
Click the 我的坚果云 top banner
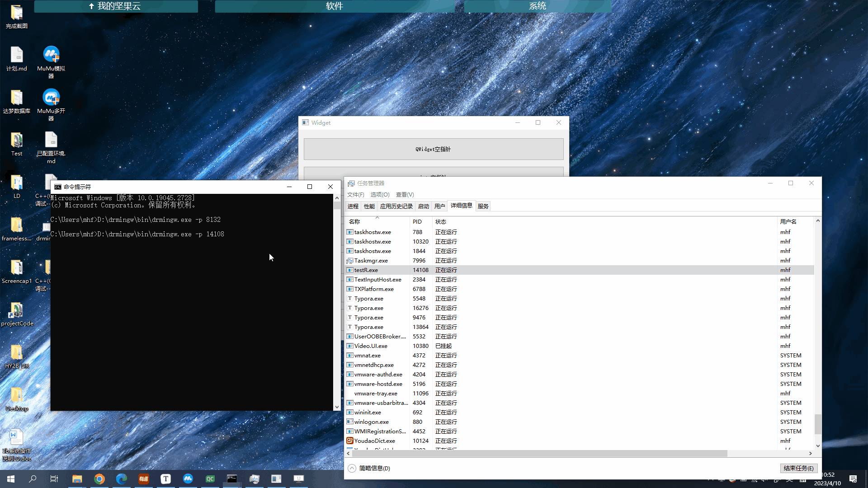pos(116,6)
